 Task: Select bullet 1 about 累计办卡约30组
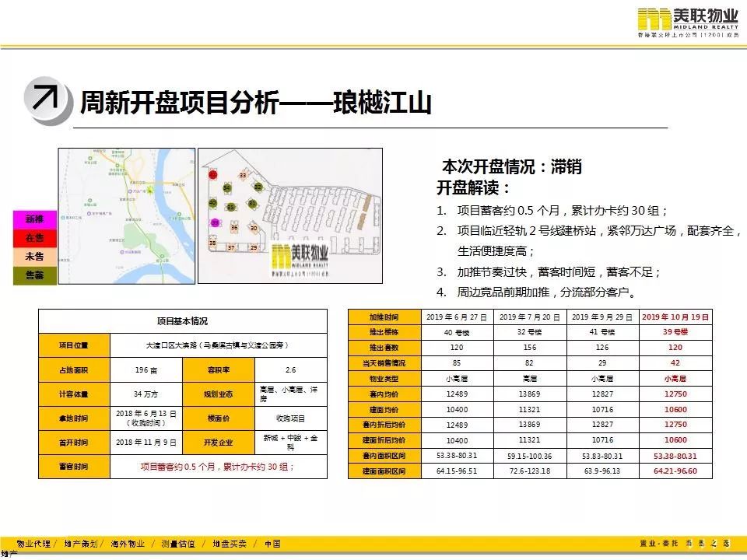[x=552, y=211]
